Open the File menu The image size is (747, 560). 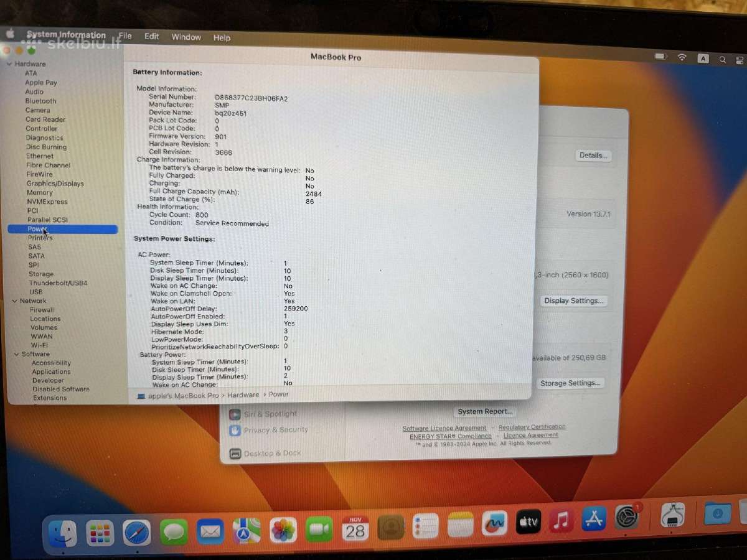125,36
